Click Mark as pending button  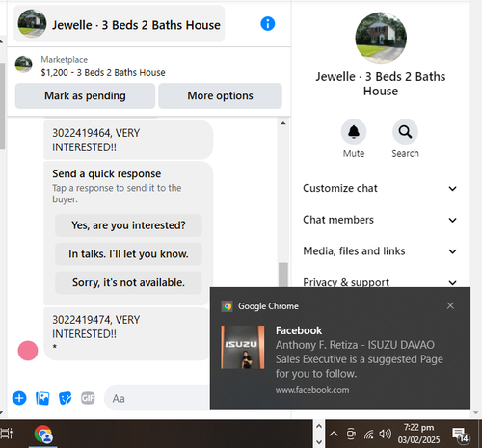85,95
